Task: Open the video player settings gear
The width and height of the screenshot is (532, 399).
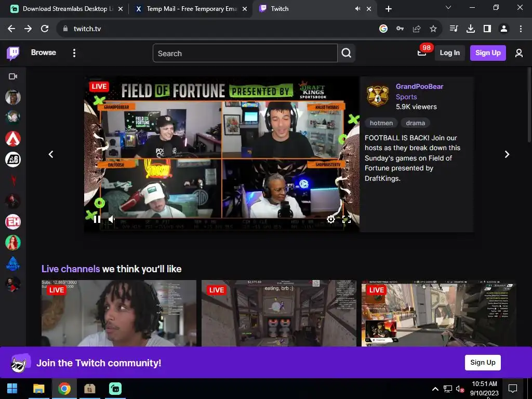Action: coord(331,220)
